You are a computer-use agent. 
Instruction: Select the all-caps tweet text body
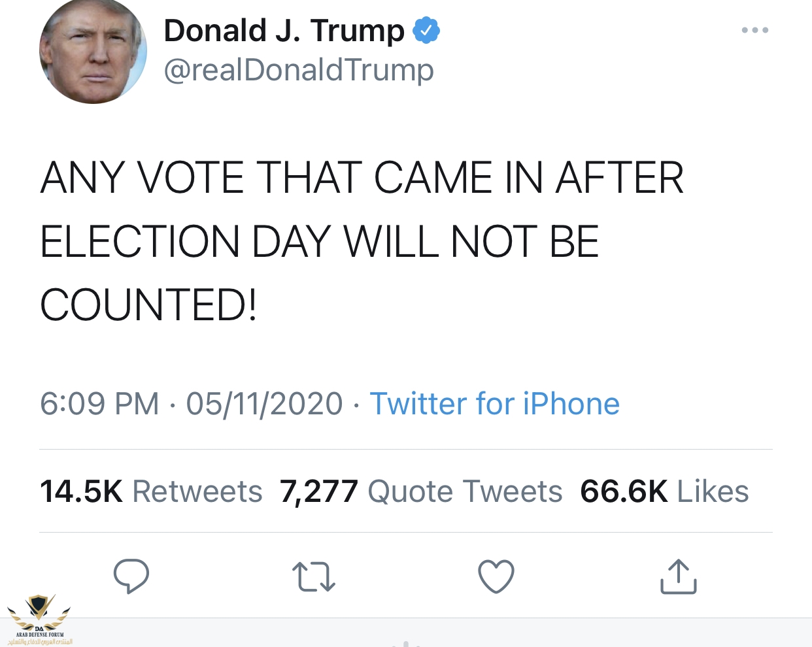tap(362, 241)
